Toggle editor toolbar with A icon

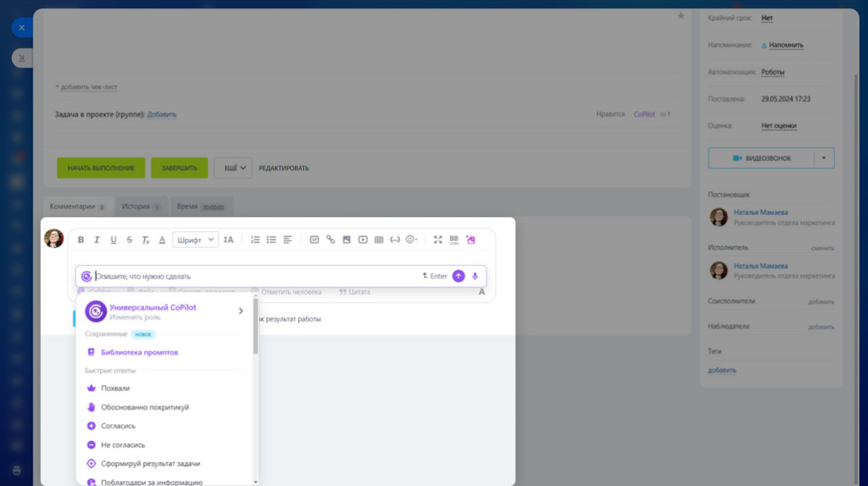tap(482, 292)
